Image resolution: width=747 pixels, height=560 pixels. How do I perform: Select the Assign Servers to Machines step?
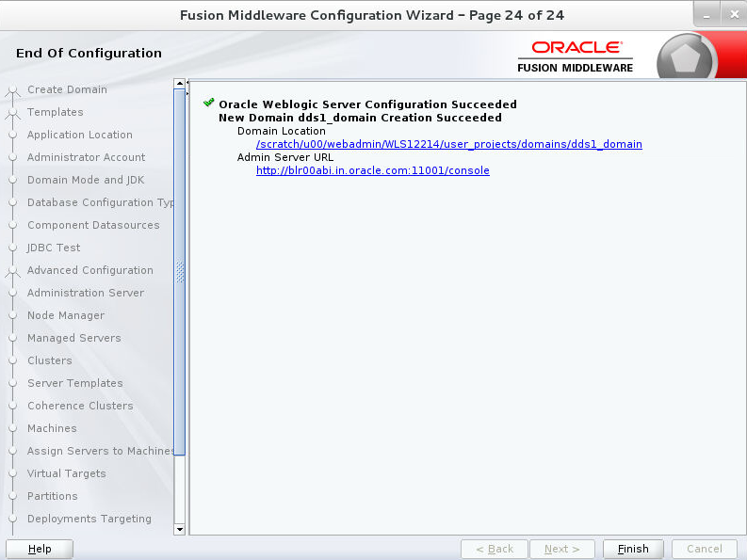point(101,451)
